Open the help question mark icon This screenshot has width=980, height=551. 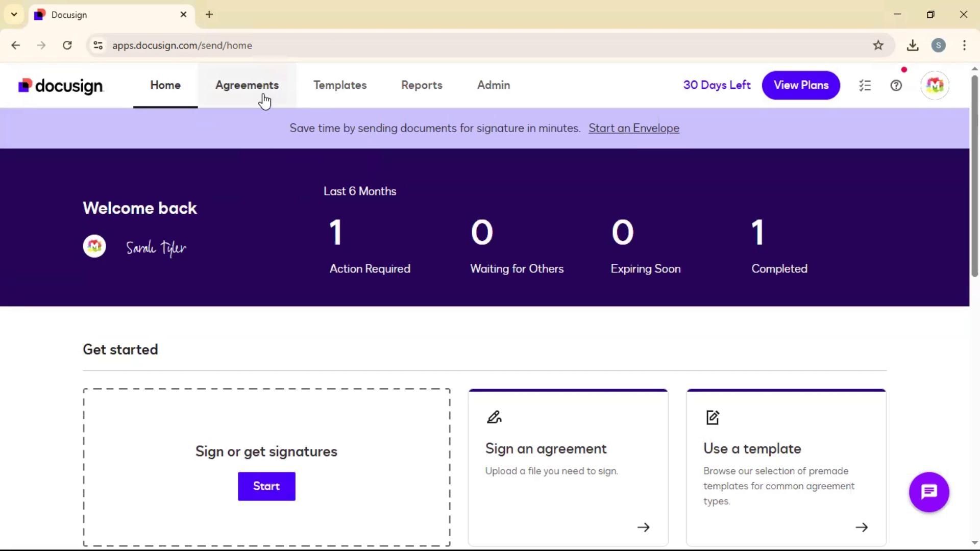pyautogui.click(x=896, y=86)
